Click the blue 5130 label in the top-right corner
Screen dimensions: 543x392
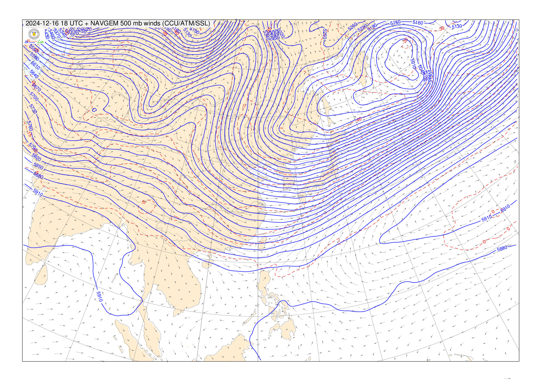click(457, 26)
